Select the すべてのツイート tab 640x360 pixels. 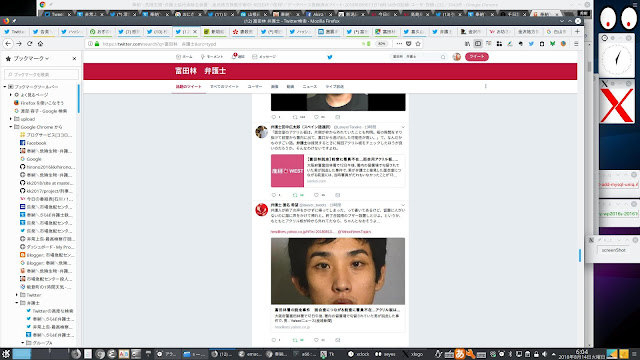(224, 87)
